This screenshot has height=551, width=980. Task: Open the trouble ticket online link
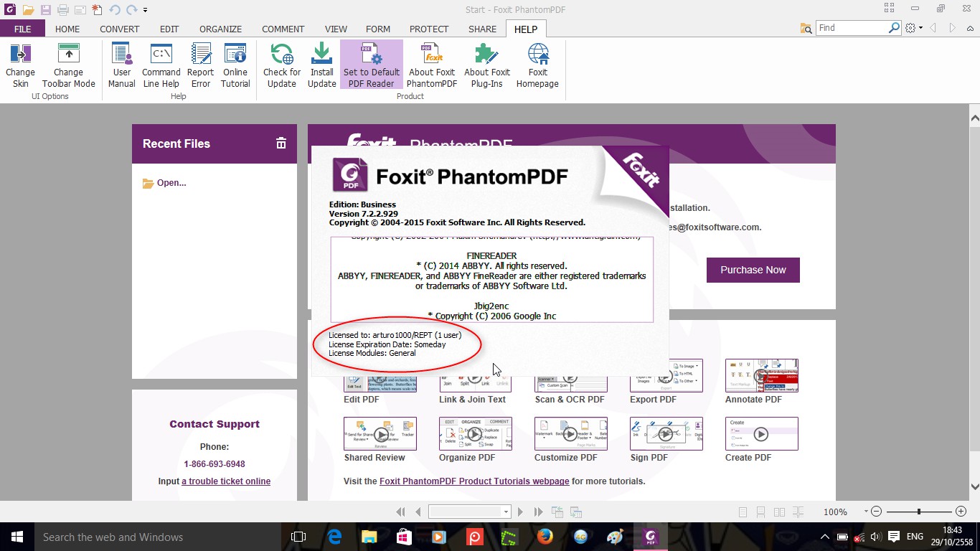pyautogui.click(x=227, y=481)
